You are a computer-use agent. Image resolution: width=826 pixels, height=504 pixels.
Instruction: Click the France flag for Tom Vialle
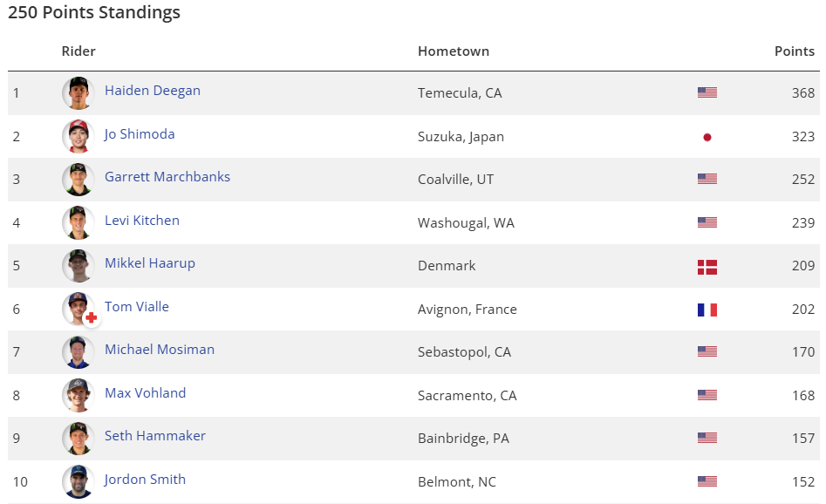(x=707, y=310)
